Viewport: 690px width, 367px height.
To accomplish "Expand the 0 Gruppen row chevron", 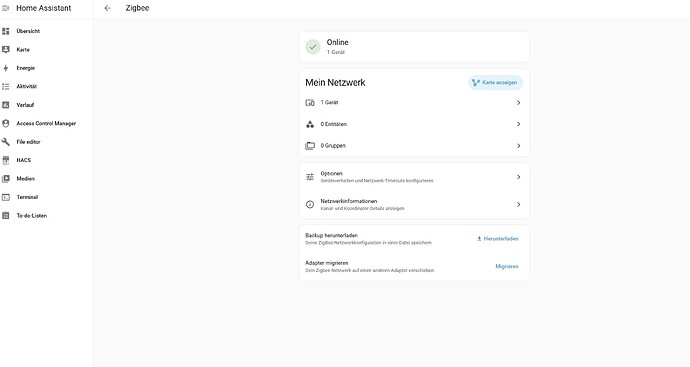I will coord(518,146).
